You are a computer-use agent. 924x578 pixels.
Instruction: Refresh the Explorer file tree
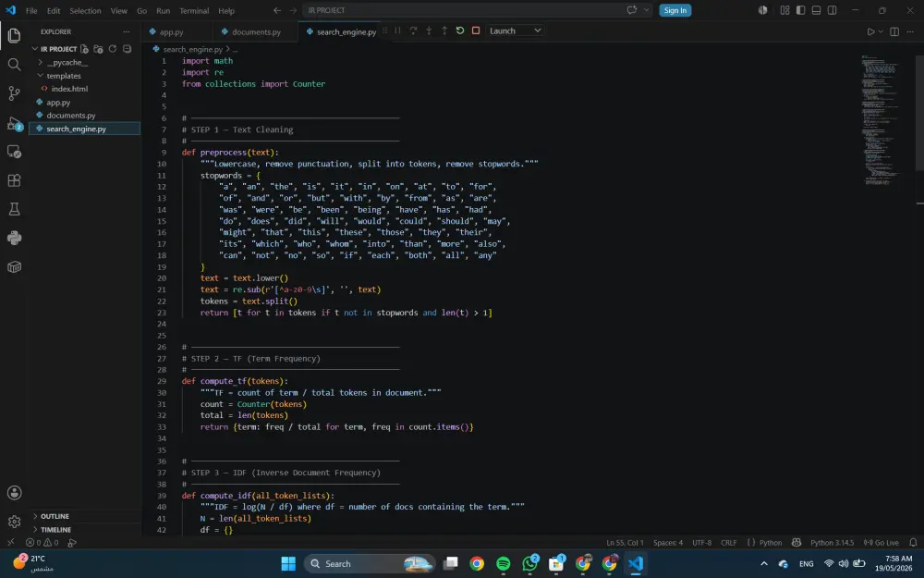113,49
